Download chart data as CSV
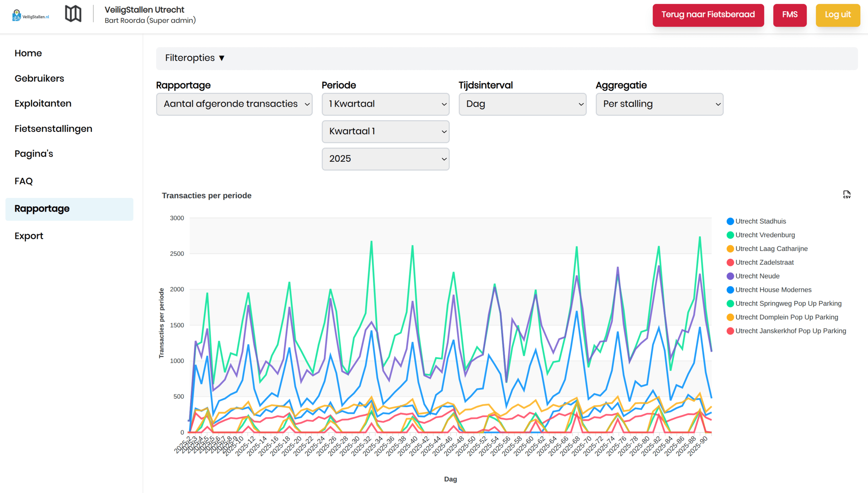Viewport: 868px width, 493px height. coord(846,195)
